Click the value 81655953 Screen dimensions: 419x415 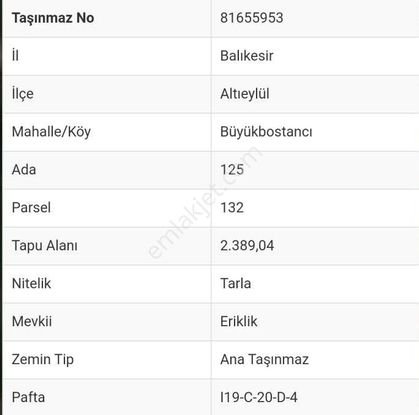coord(252,18)
